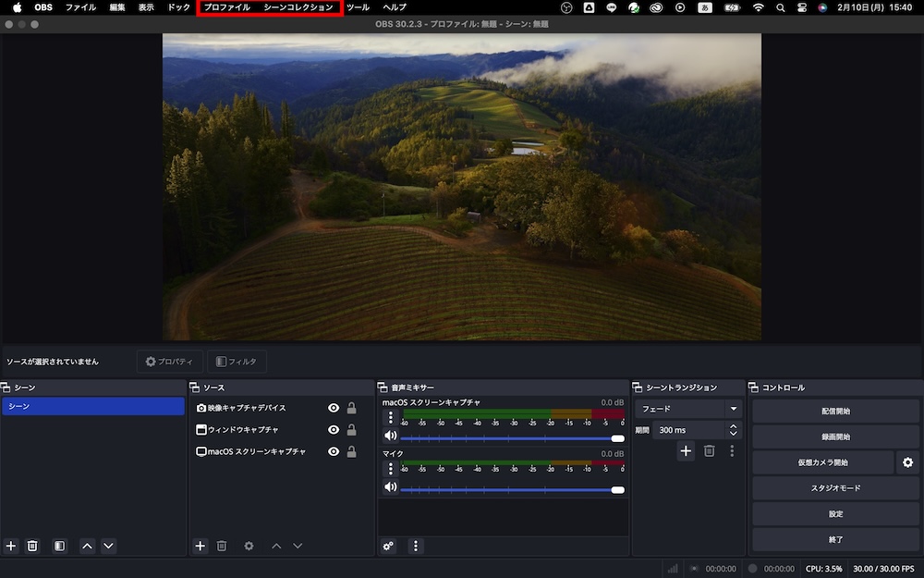
Task: Open three-dot options for macOS スクリーンキャプチャ audio
Action: coord(390,418)
